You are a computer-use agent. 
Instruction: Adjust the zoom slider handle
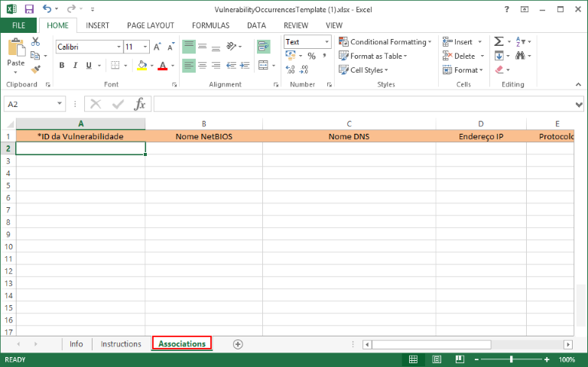click(511, 359)
